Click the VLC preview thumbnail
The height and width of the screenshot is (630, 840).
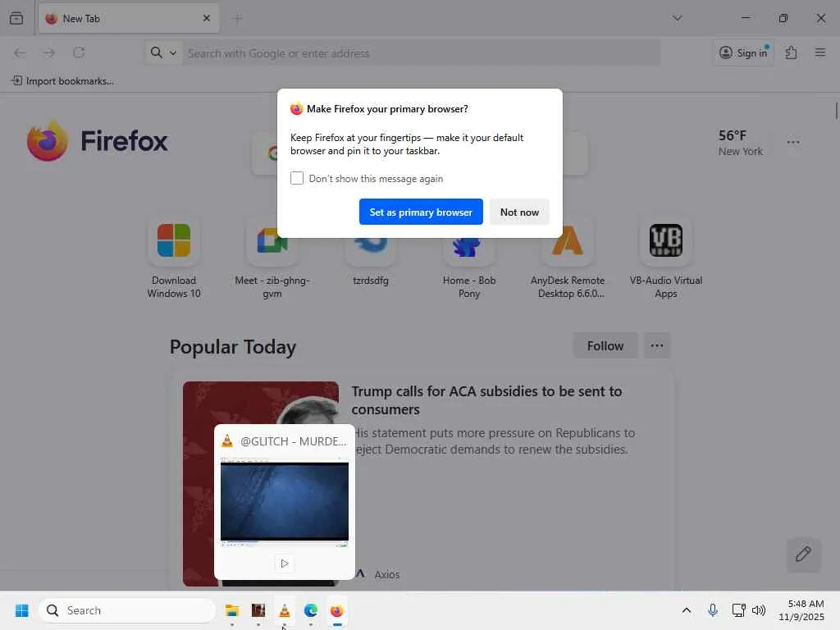tap(285, 502)
